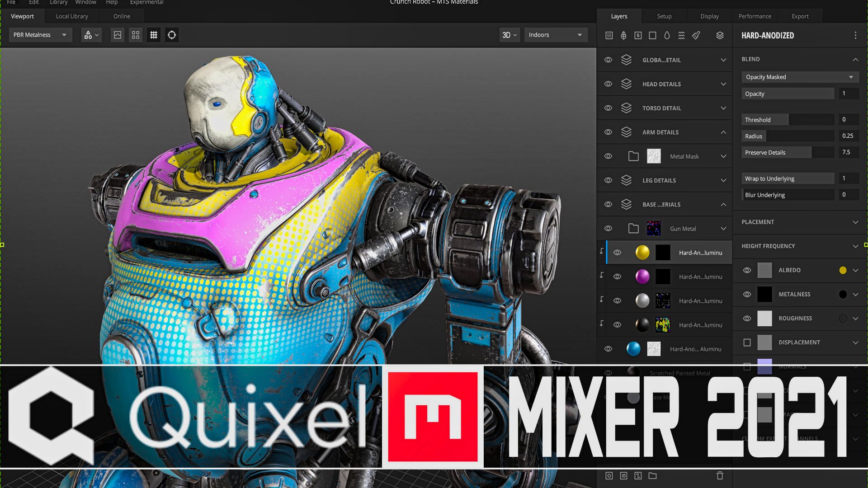The height and width of the screenshot is (488, 868).
Task: Toggle visibility of the Gun Metal layer
Action: [x=608, y=228]
